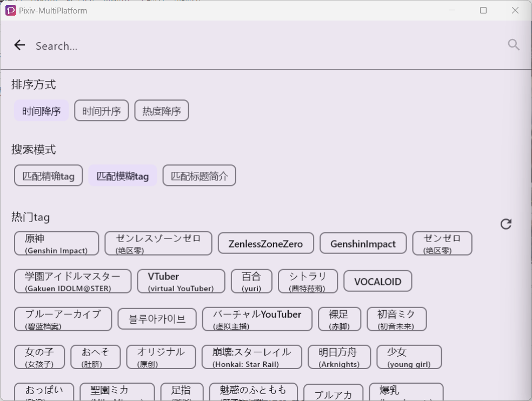Image resolution: width=532 pixels, height=401 pixels.
Task: Click the 足指 tag chip
Action: [182, 392]
